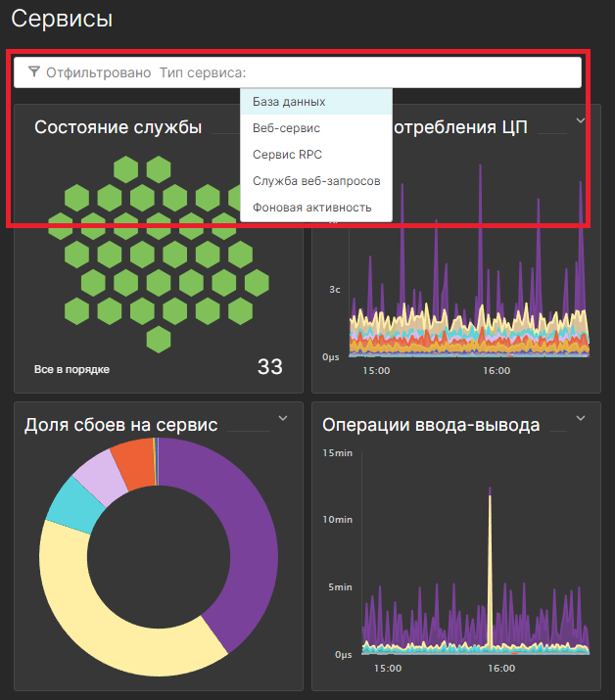Click the funnel filter icon
Screen dimensions: 615x700
tap(34, 72)
